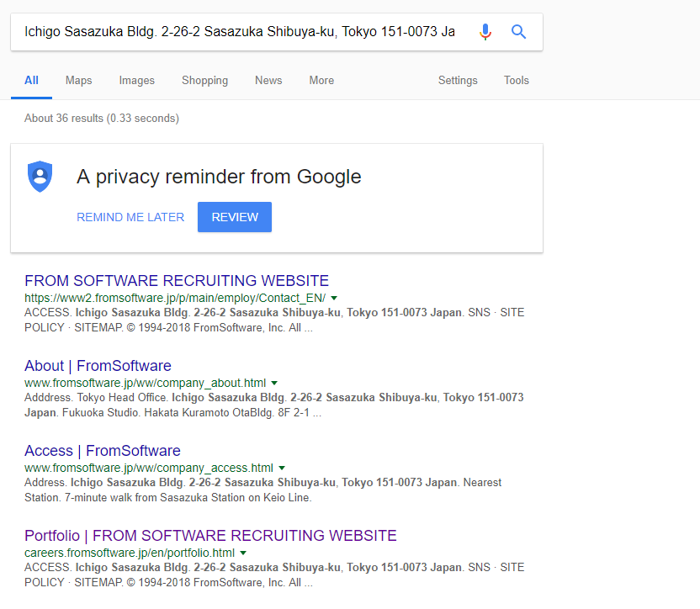Expand arrow beside company_access.html URL
Screen dimensions: 700x609
[282, 468]
